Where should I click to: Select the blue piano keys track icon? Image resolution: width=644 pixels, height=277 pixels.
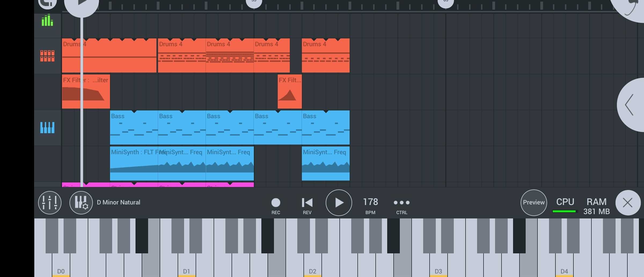47,128
